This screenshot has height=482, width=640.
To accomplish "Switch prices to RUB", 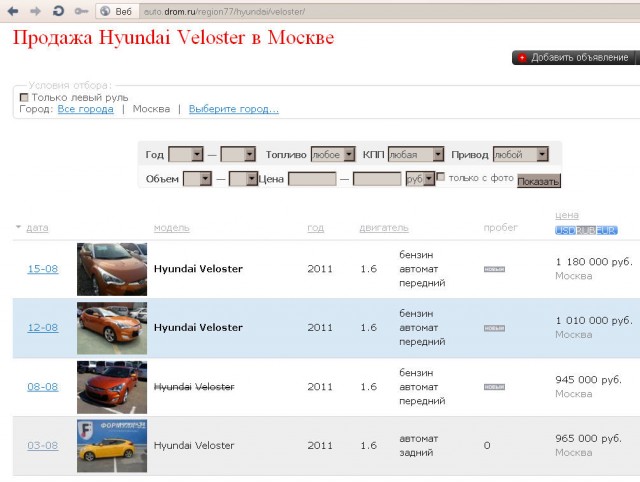I will [x=586, y=231].
